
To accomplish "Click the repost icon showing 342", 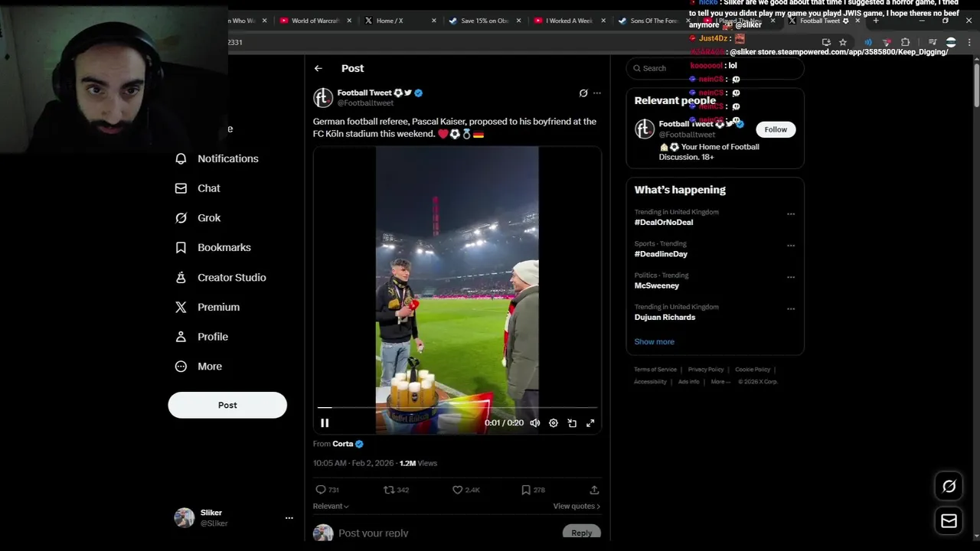I will [x=389, y=490].
